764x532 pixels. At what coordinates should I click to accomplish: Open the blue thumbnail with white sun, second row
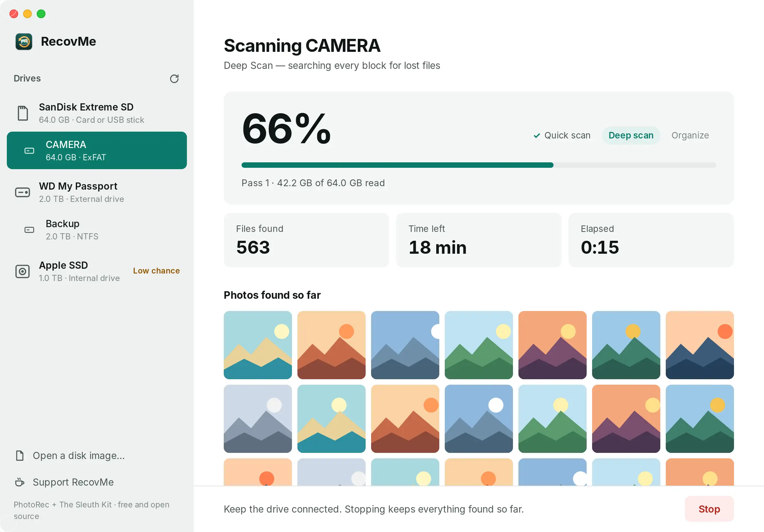click(479, 419)
